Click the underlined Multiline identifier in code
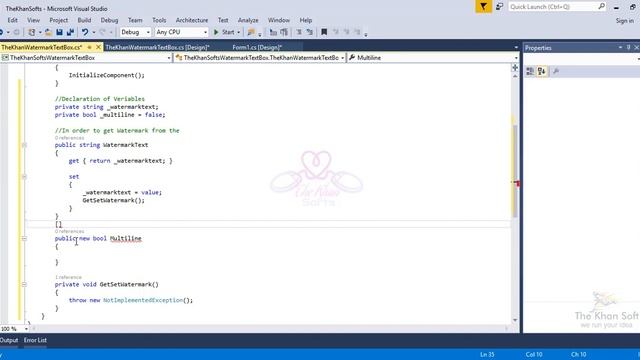The image size is (640, 360). (x=126, y=238)
